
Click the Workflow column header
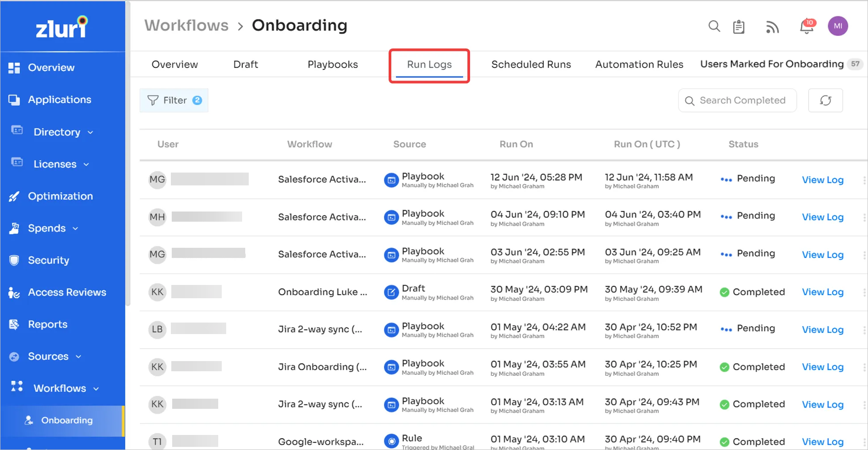[309, 144]
